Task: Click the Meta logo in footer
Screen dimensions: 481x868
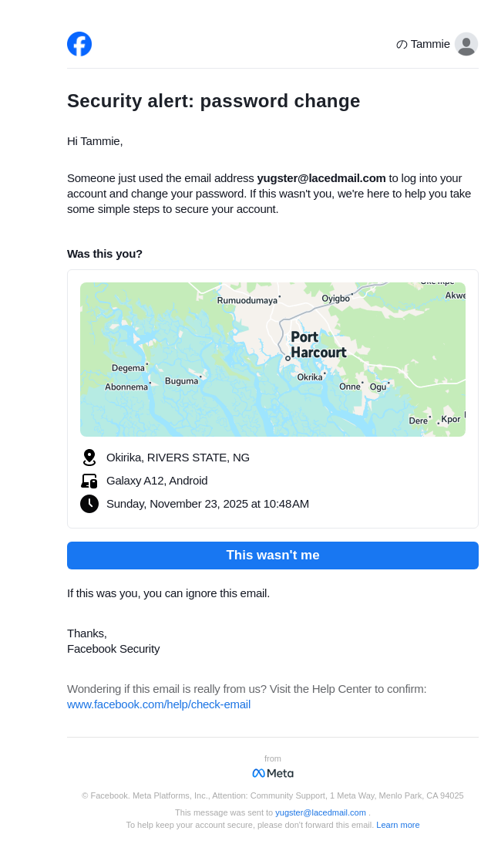Action: pyautogui.click(x=273, y=773)
